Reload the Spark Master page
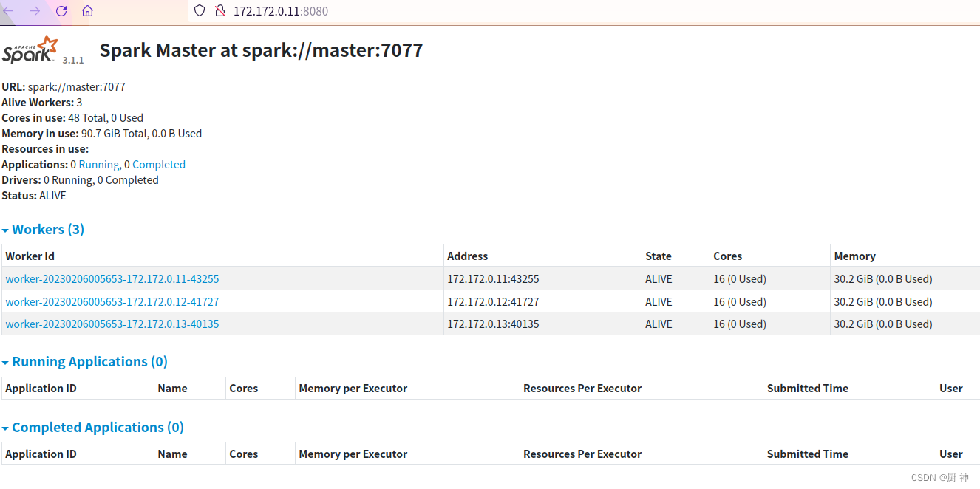The image size is (980, 489). click(x=61, y=11)
